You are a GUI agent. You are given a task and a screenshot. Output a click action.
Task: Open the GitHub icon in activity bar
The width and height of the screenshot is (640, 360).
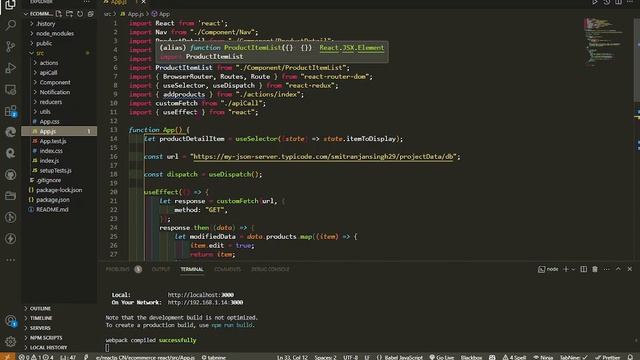click(11, 175)
